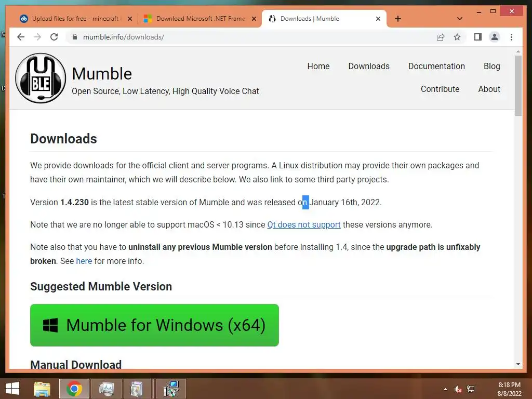
Task: Open the Home navigation link
Action: 318,66
